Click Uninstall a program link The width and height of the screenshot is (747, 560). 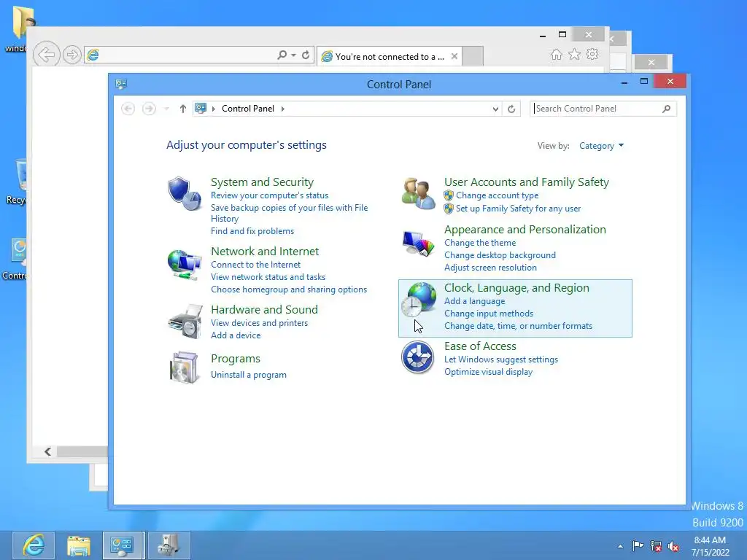pos(249,375)
